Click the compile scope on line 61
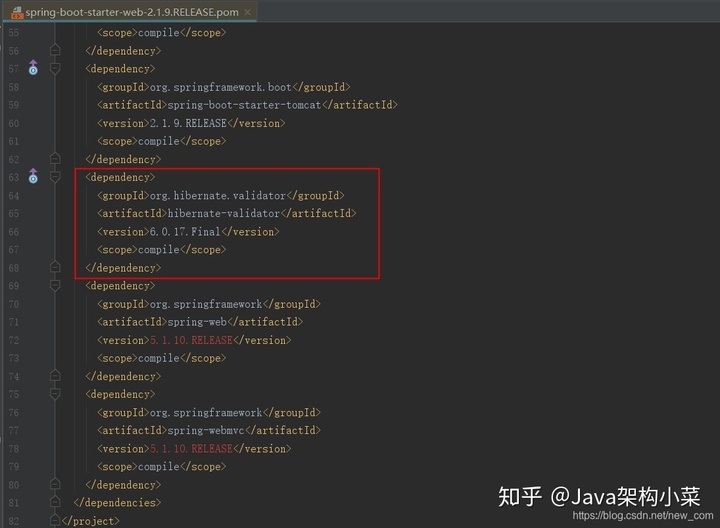This screenshot has width=720, height=528. click(x=159, y=141)
